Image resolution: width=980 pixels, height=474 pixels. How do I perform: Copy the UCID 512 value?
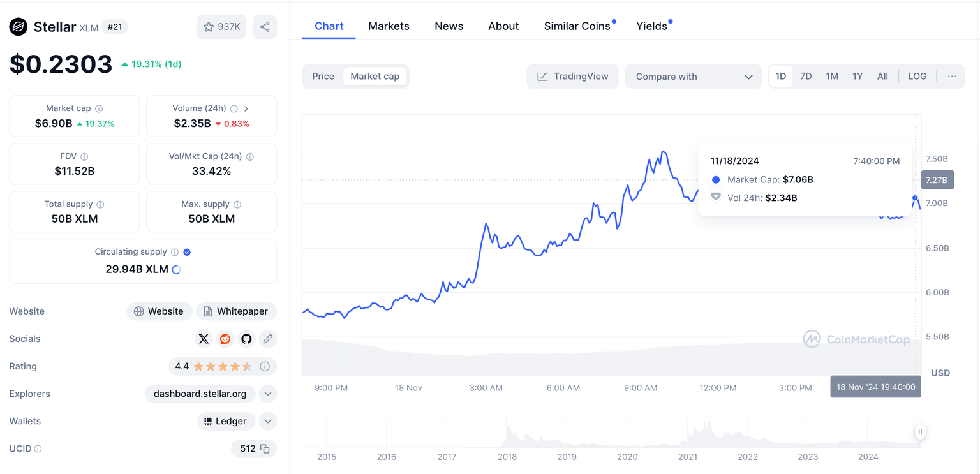click(265, 449)
